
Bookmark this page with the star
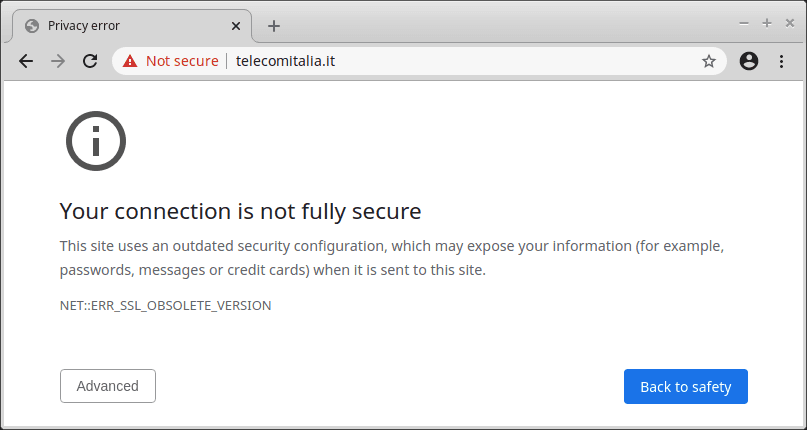[709, 61]
